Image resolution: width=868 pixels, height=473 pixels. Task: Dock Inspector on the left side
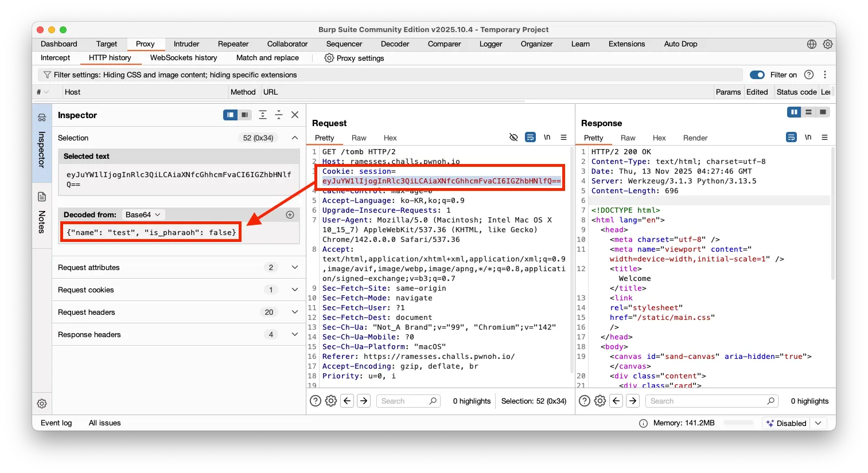click(x=230, y=115)
